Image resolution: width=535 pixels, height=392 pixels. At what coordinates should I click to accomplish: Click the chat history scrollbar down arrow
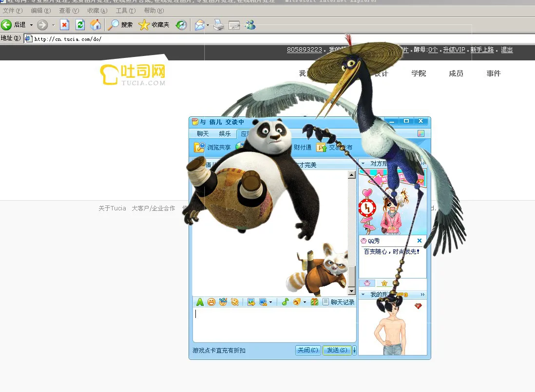click(x=351, y=291)
